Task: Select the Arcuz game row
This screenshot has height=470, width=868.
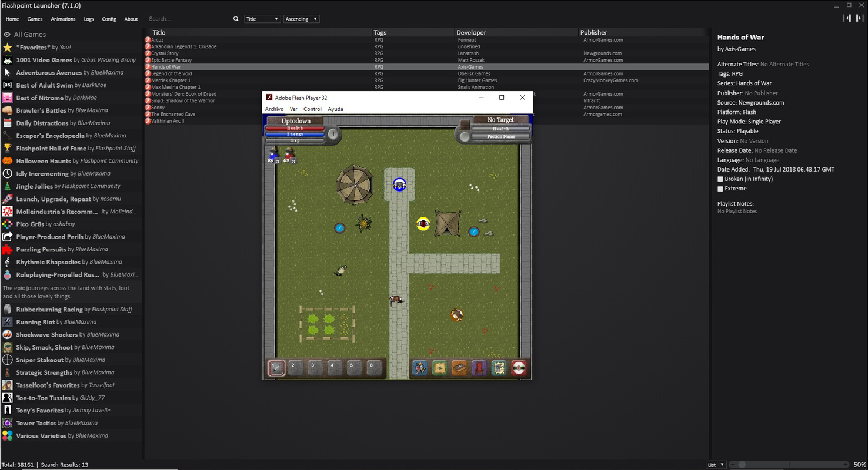Action: tap(427, 40)
